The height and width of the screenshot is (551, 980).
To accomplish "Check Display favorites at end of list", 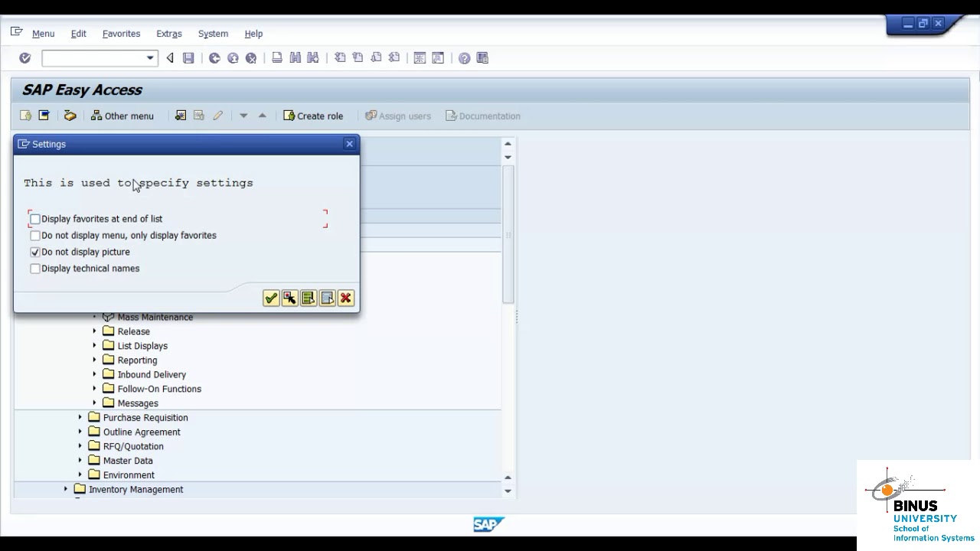I will 35,219.
